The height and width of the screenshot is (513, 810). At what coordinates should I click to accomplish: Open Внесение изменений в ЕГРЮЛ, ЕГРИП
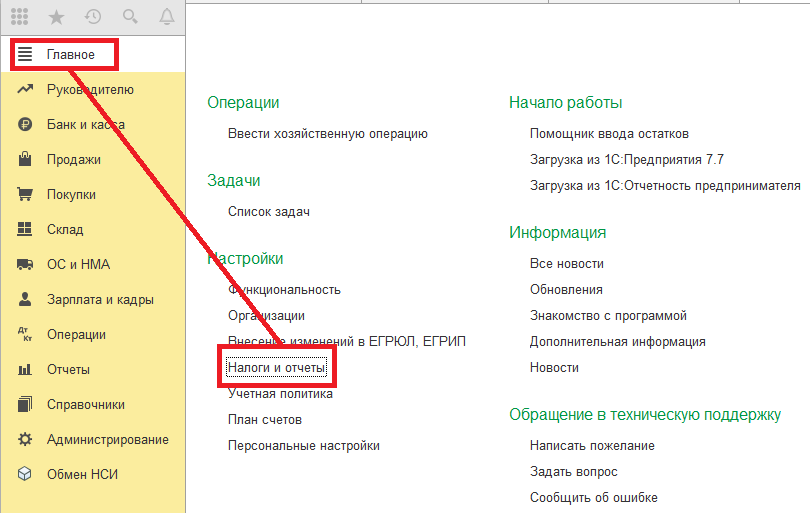coord(347,341)
